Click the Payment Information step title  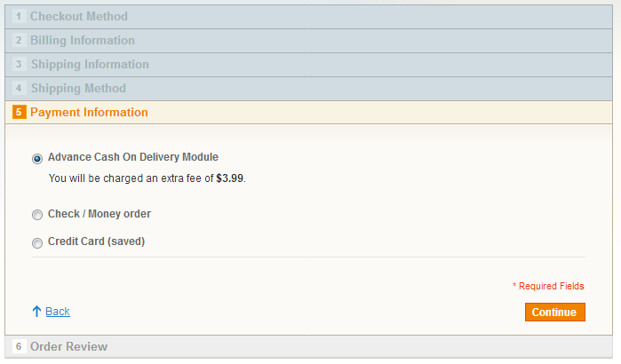[x=89, y=113]
